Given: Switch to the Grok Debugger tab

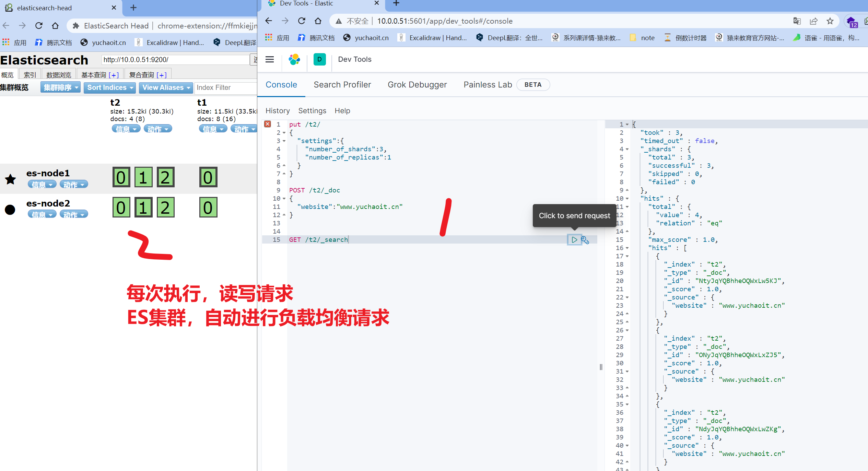Looking at the screenshot, I should 417,85.
